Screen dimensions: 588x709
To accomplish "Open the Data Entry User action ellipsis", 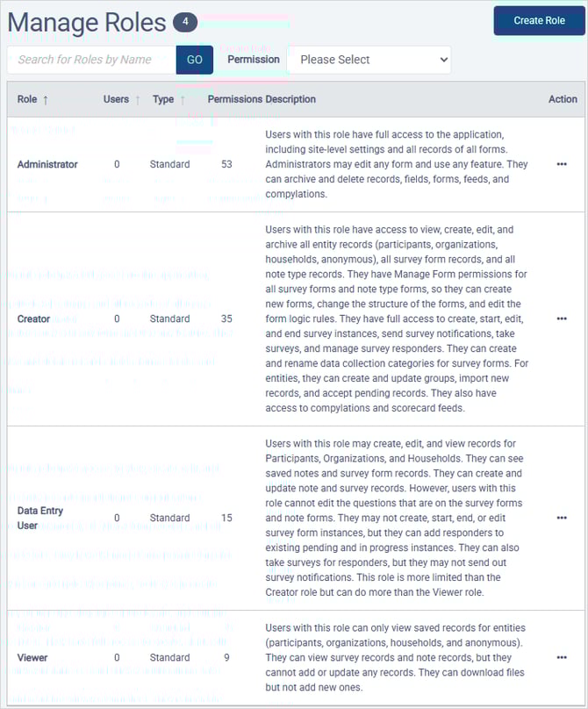I will point(562,518).
